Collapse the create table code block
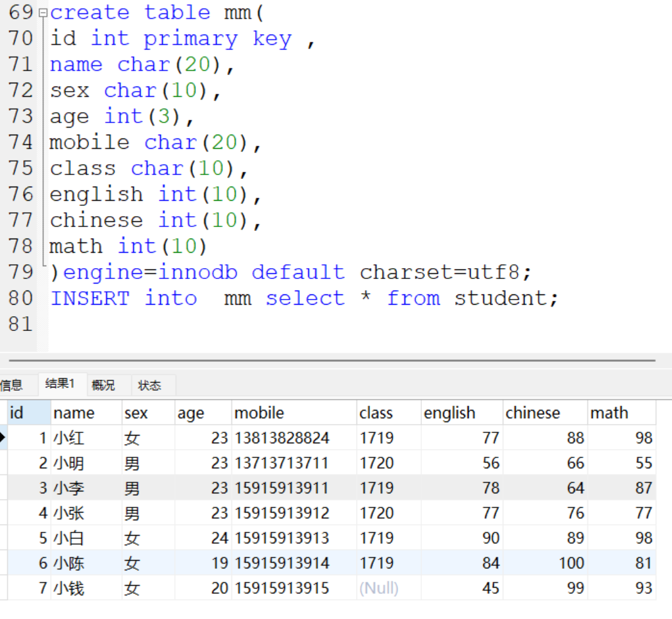672x619 pixels. pos(42,13)
